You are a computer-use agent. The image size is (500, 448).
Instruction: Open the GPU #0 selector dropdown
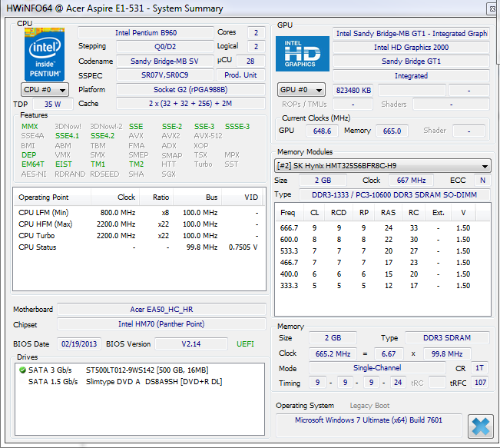point(302,90)
